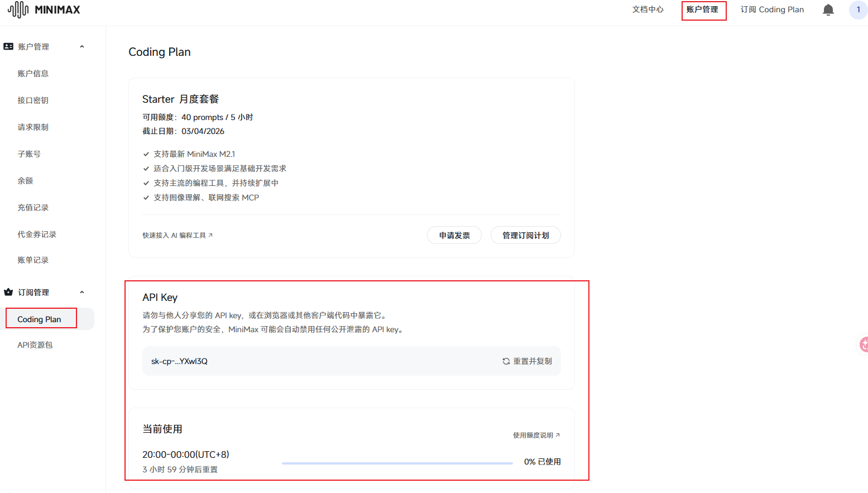The height and width of the screenshot is (493, 868).
Task: Click 适合入门级开发场景满足基础开发需求 feature line
Action: 220,169
